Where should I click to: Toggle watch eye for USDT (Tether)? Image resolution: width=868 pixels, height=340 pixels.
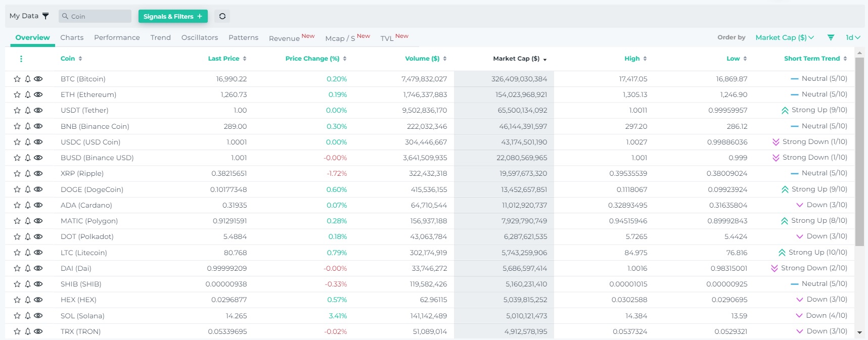tap(38, 110)
